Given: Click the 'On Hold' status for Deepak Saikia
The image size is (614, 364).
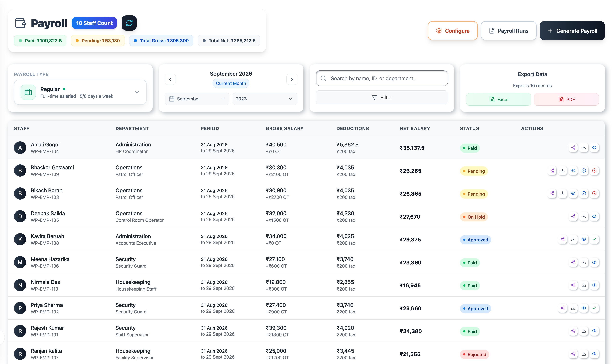Looking at the screenshot, I should tap(474, 217).
